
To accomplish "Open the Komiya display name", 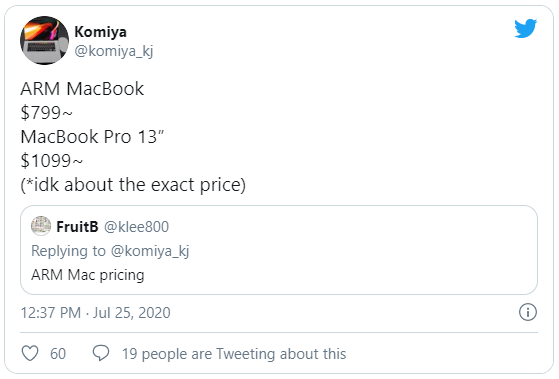I will 101,32.
